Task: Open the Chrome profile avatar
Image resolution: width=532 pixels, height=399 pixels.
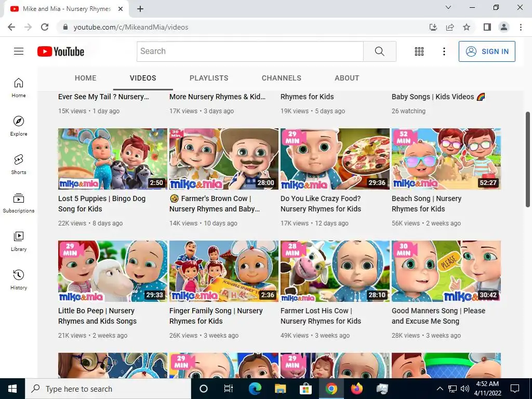Action: pyautogui.click(x=504, y=27)
